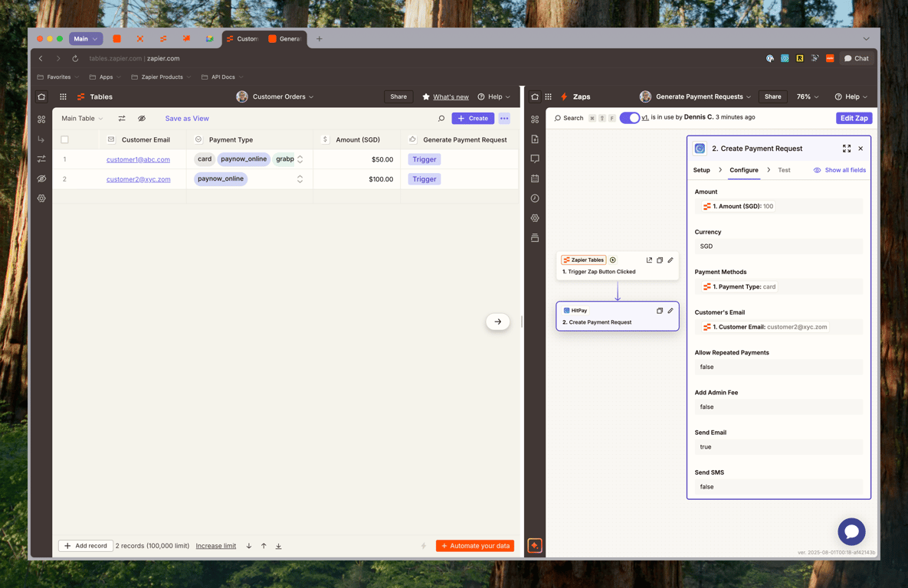This screenshot has height=588, width=908.
Task: Check the select-all records checkbox
Action: (x=65, y=139)
